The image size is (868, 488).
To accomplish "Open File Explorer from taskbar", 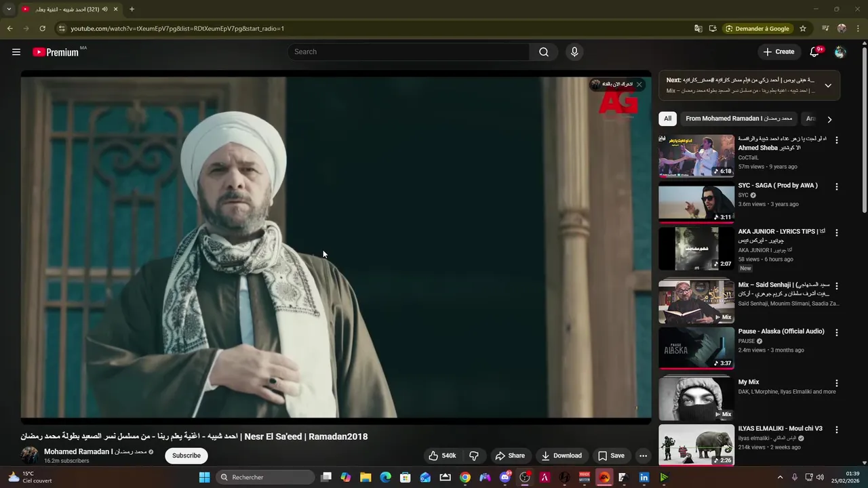I will pos(366,477).
